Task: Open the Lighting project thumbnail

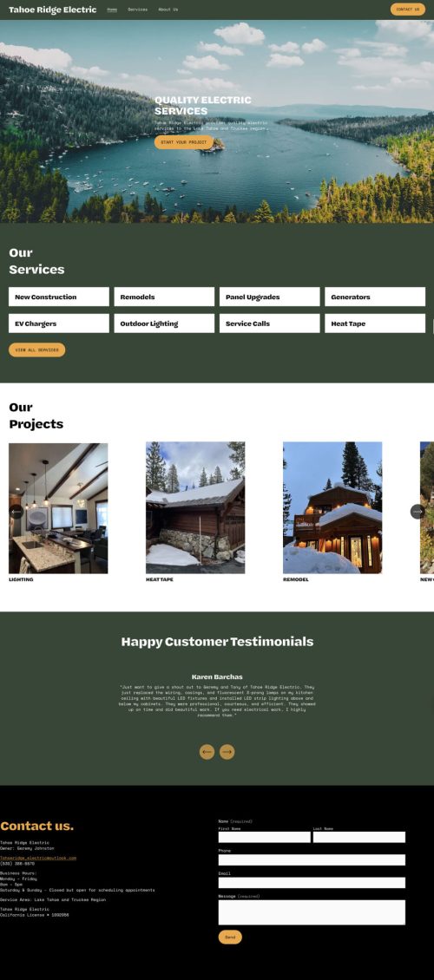Action: (x=58, y=508)
